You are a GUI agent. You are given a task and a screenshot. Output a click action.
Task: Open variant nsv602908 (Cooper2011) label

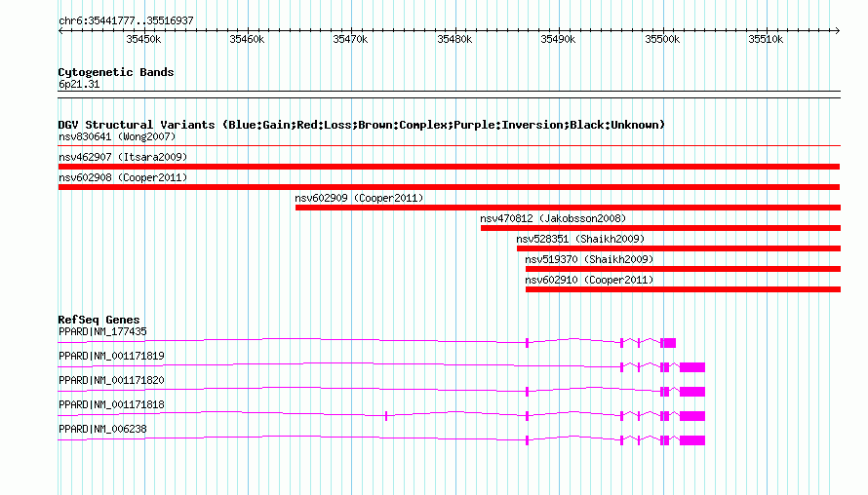click(x=123, y=177)
